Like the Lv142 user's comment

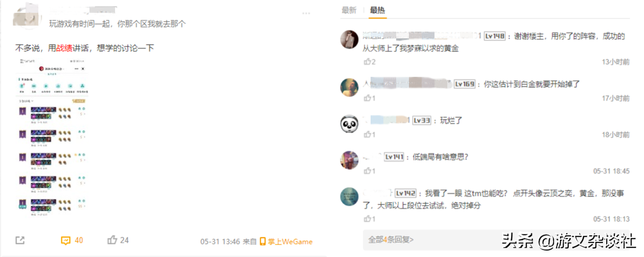pyautogui.click(x=369, y=219)
